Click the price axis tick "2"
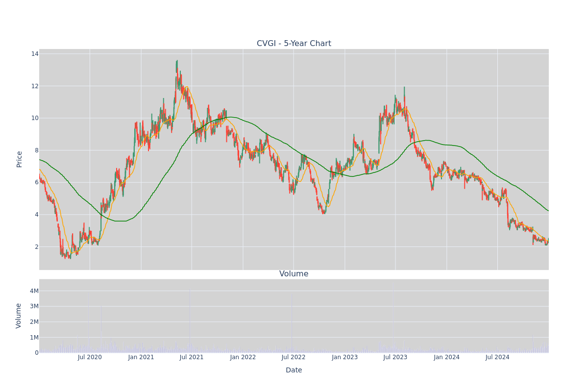Viewport: 588px width, 392px height. [37, 246]
